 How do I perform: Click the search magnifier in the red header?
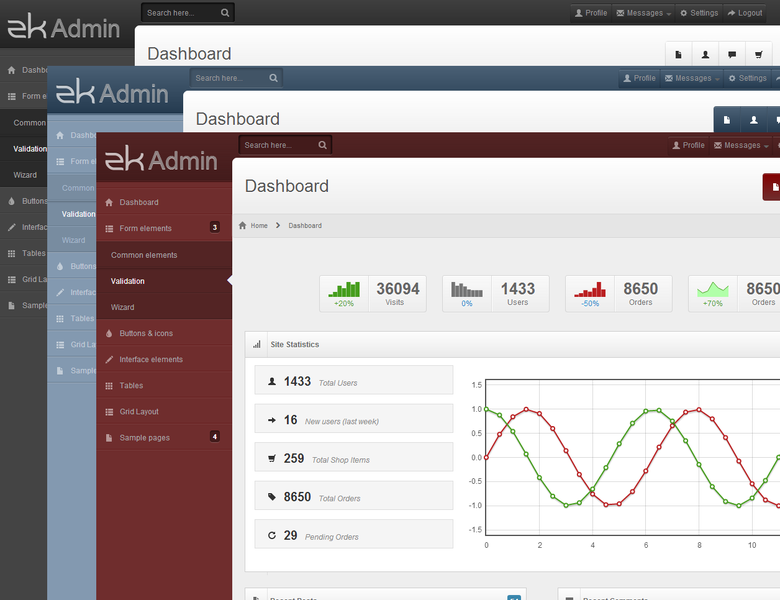(322, 145)
